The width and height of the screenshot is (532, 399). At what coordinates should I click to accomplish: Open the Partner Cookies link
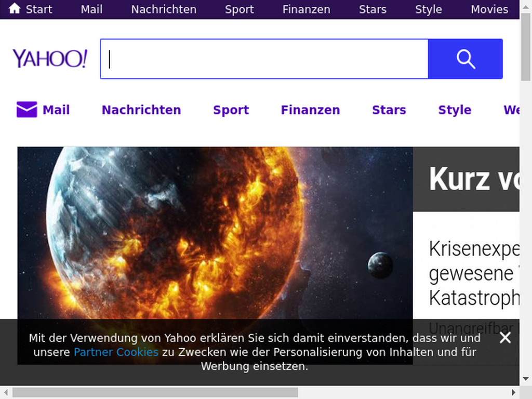116,352
